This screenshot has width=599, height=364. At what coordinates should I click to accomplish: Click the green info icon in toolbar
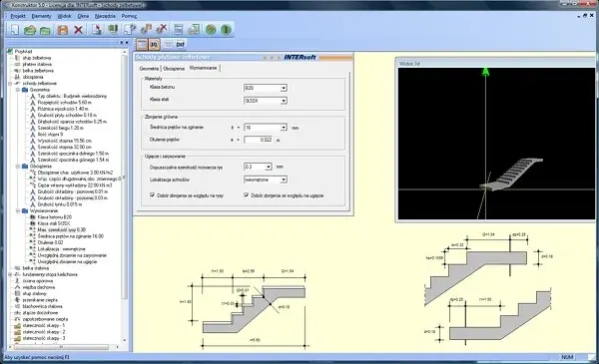pos(226,29)
